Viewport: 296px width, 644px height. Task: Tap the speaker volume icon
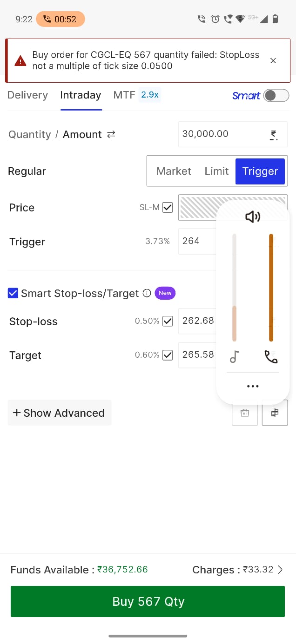(253, 217)
